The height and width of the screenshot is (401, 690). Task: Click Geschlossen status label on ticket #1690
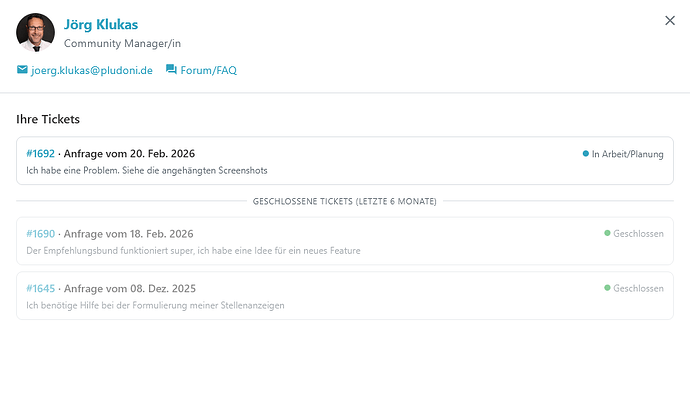[x=638, y=233]
